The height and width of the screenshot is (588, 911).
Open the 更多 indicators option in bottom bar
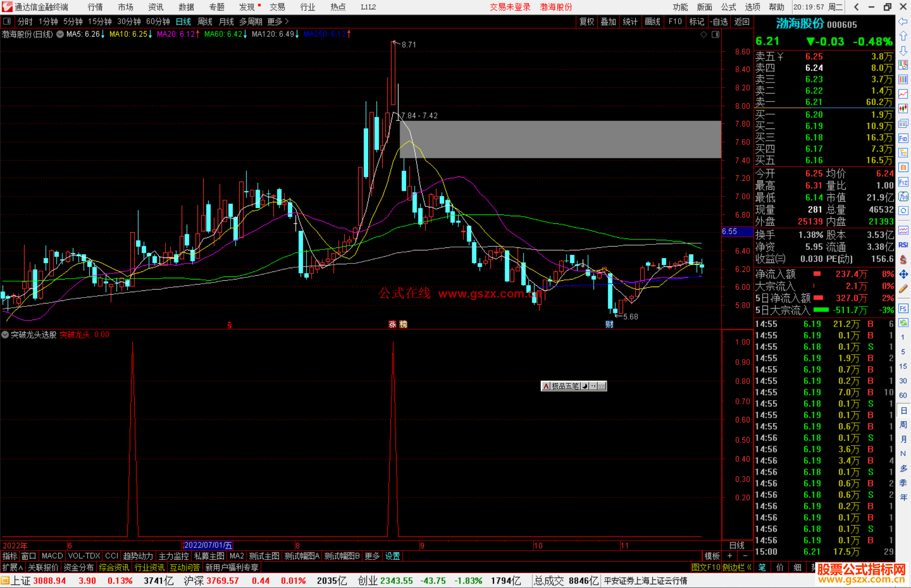(372, 556)
